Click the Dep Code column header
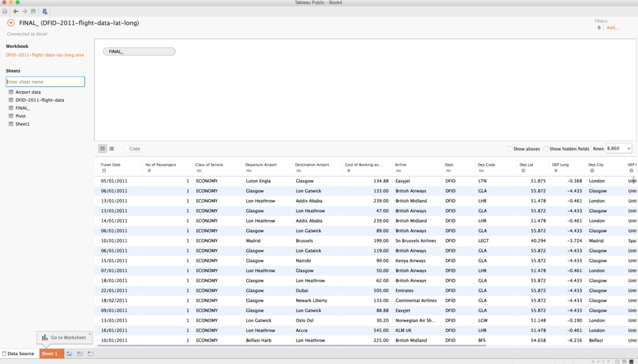The image size is (638, 364). tap(486, 164)
